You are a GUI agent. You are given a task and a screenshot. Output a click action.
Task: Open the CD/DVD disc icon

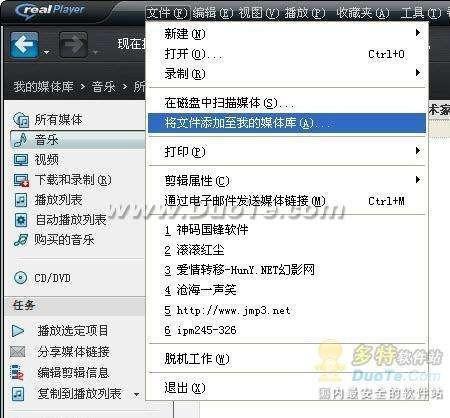(21, 278)
